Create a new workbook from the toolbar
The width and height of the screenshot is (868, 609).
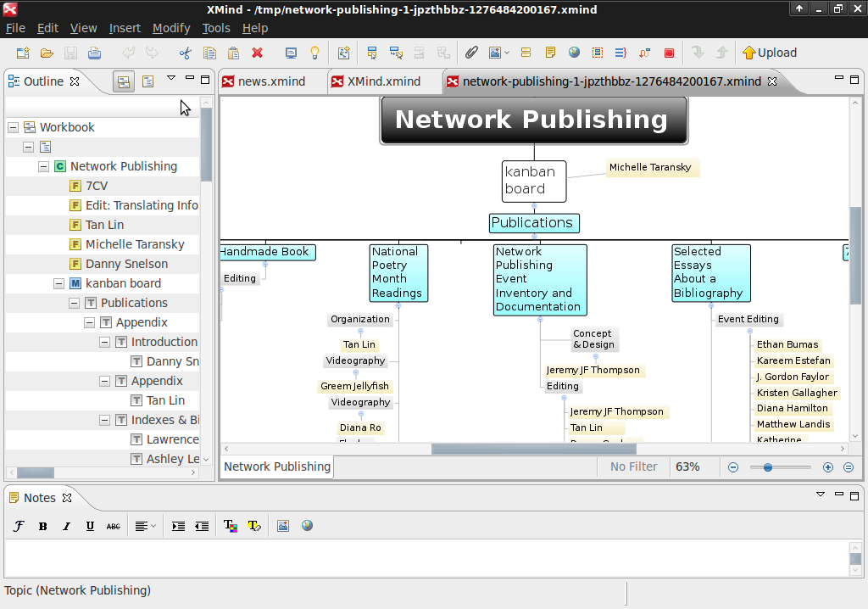(23, 53)
